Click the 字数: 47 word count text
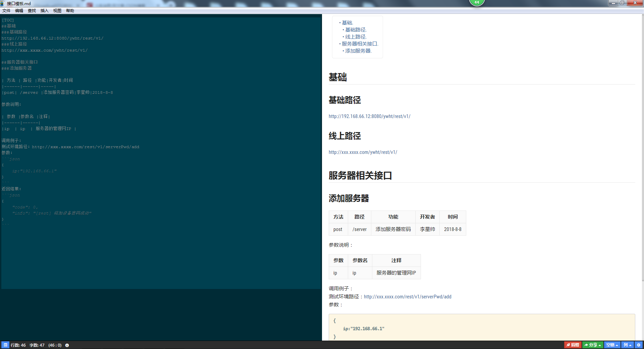The height and width of the screenshot is (349, 644). (37, 345)
